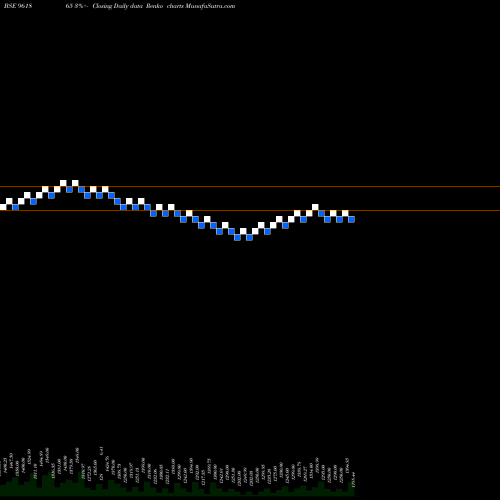
Task: Click the BSE symbol label at top left
Action: [x=18, y=6]
